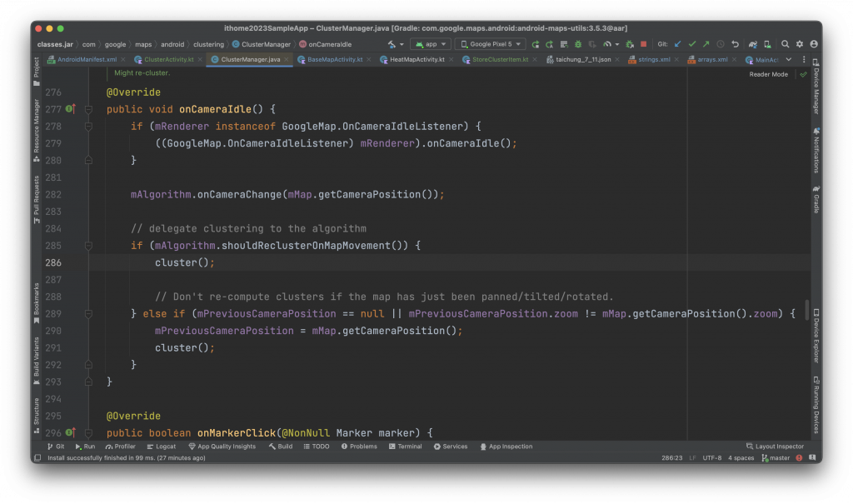Viewport: 853px width, 504px height.
Task: Open the Notifications side panel
Action: click(x=816, y=151)
